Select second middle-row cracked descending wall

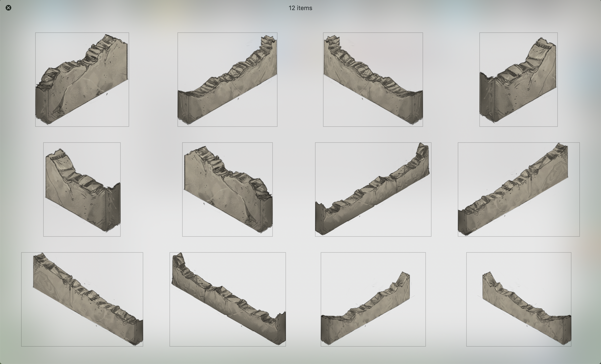coord(227,189)
